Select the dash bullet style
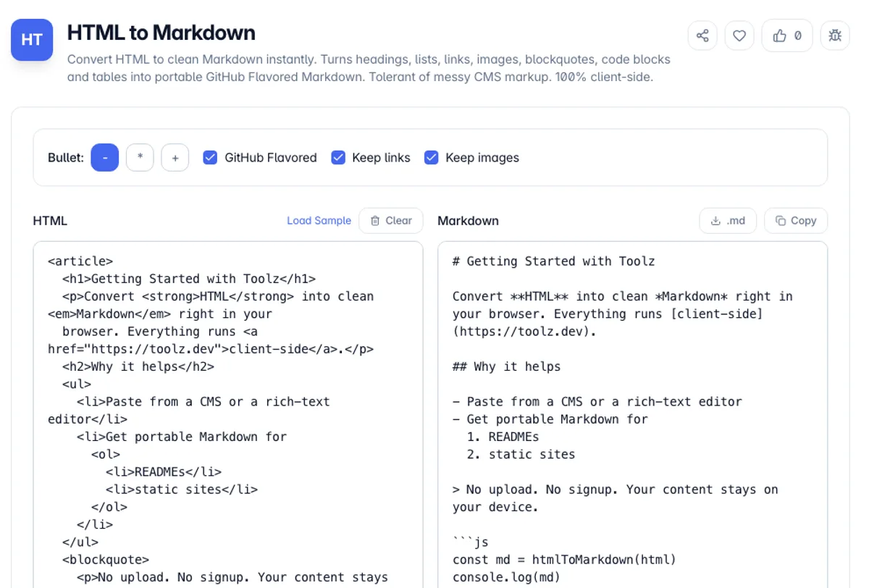 [x=105, y=157]
